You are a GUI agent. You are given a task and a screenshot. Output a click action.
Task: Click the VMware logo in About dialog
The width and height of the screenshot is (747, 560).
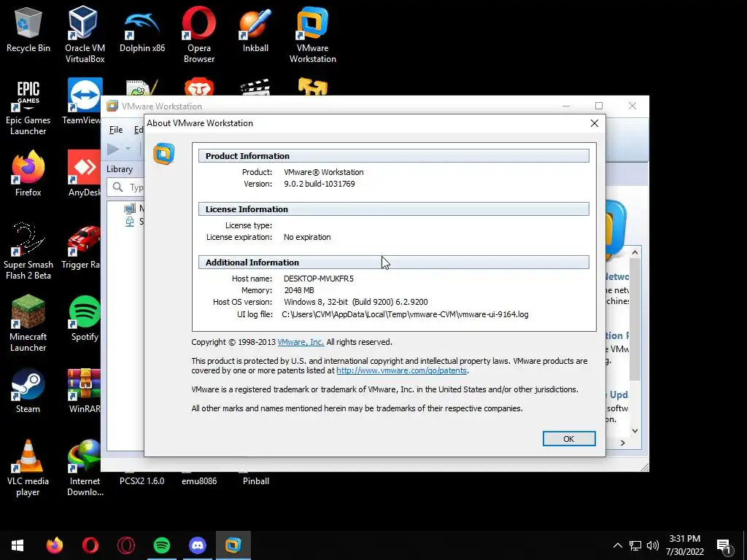pos(163,154)
